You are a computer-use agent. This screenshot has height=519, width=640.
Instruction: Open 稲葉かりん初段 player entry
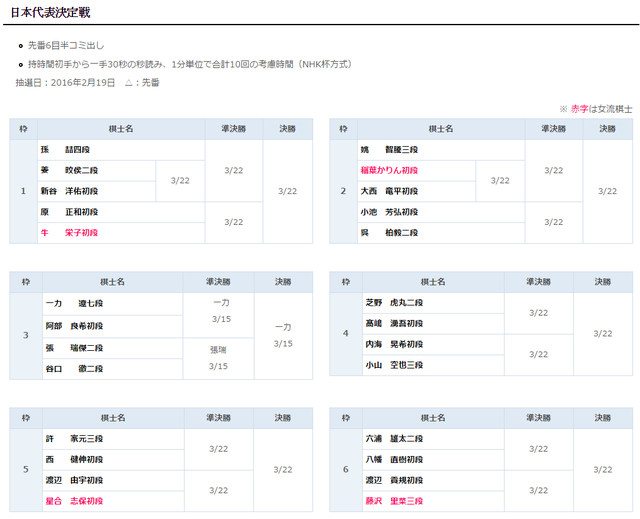pos(391,171)
